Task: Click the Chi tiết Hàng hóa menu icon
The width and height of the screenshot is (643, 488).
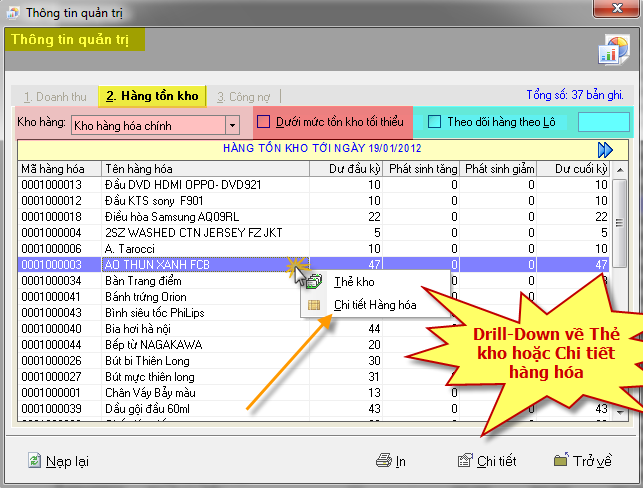Action: click(x=315, y=305)
